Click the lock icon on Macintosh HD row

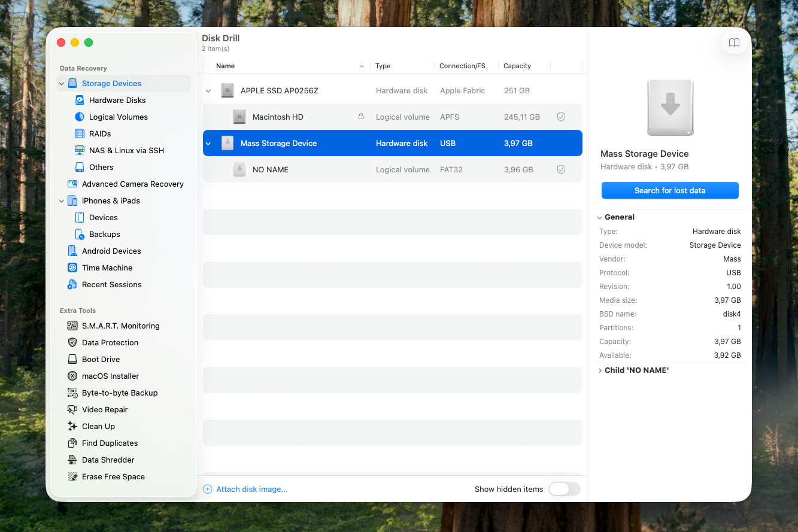[x=361, y=116]
